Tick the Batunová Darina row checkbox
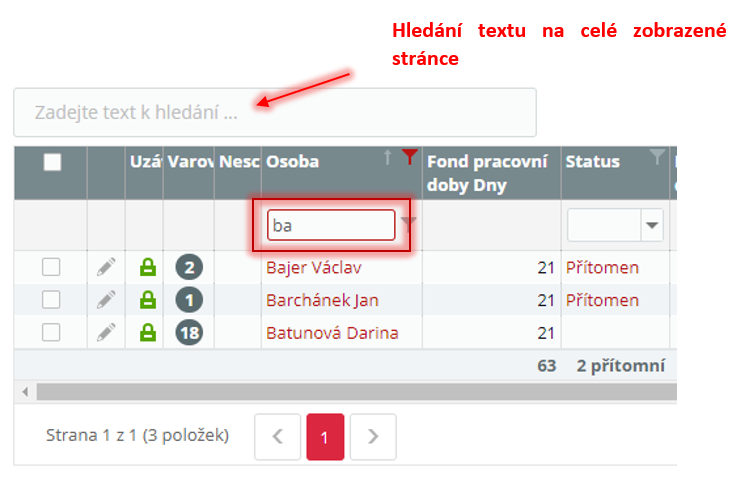 [x=51, y=333]
